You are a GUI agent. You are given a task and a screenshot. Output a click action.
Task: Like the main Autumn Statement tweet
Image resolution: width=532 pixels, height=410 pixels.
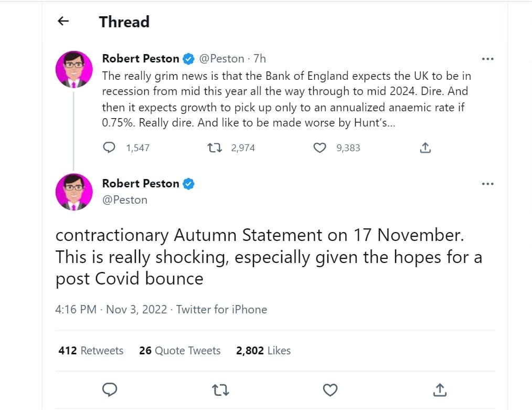click(329, 390)
